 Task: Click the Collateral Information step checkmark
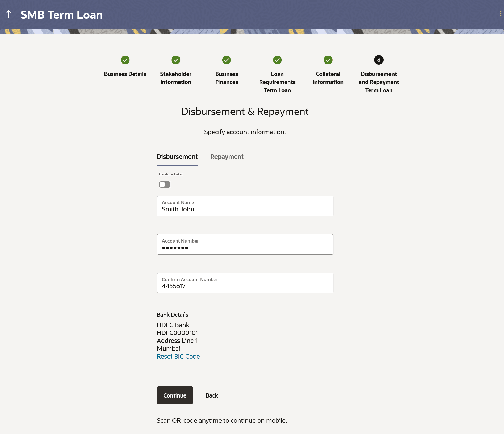click(328, 60)
